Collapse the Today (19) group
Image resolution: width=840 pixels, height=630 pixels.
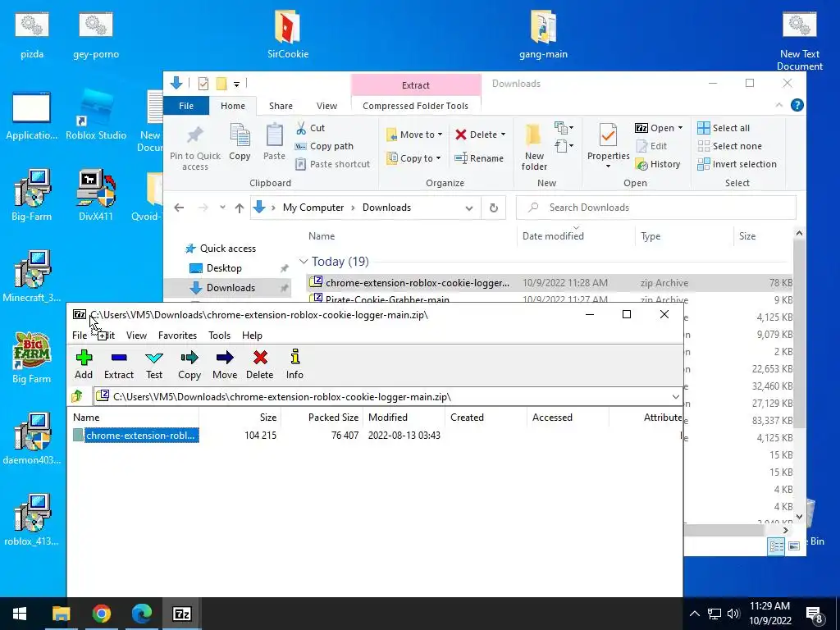tap(304, 262)
